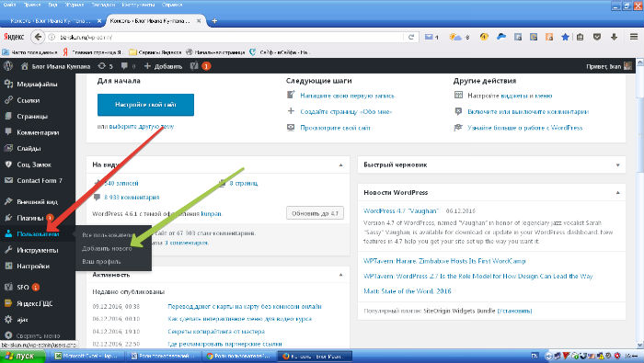Collapse the На виду widget
The height and width of the screenshot is (363, 644).
pos(341,164)
